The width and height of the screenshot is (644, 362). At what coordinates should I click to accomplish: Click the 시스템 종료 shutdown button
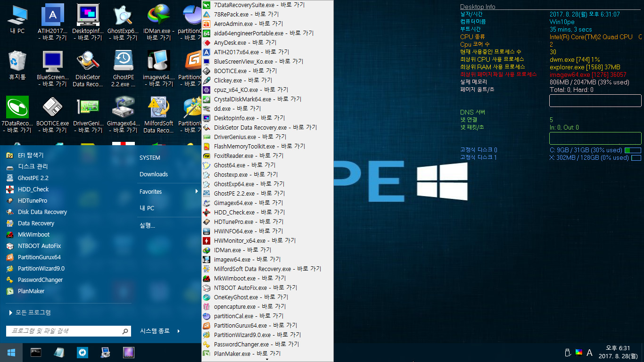[155, 331]
